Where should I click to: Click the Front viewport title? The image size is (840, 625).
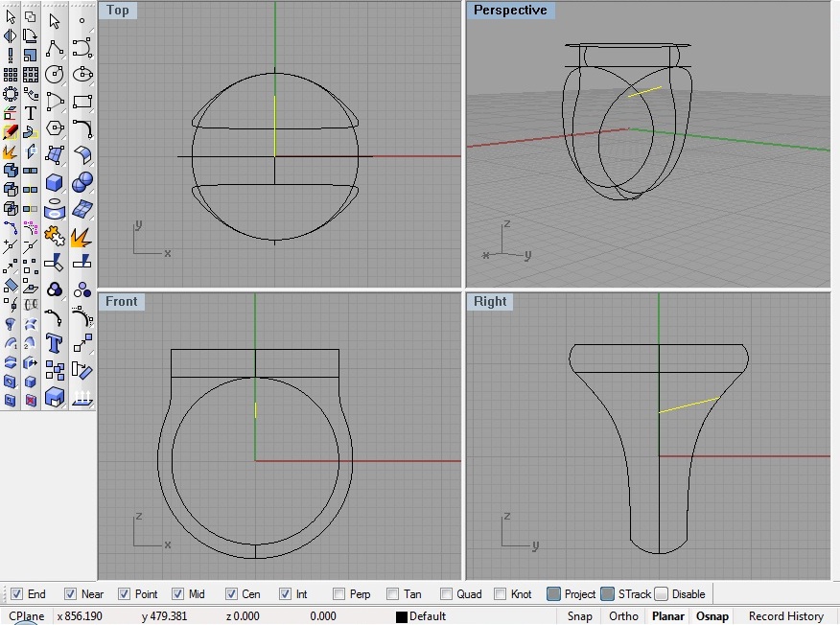coord(122,302)
